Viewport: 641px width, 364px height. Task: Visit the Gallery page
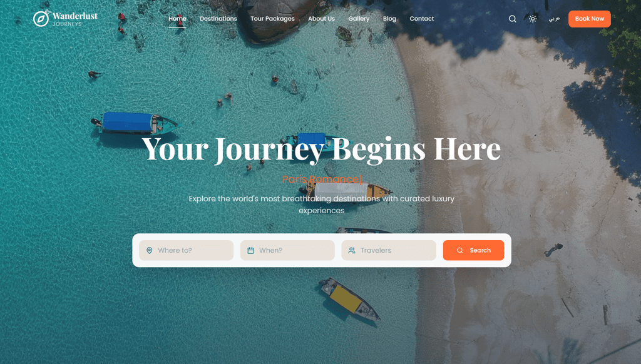point(359,19)
